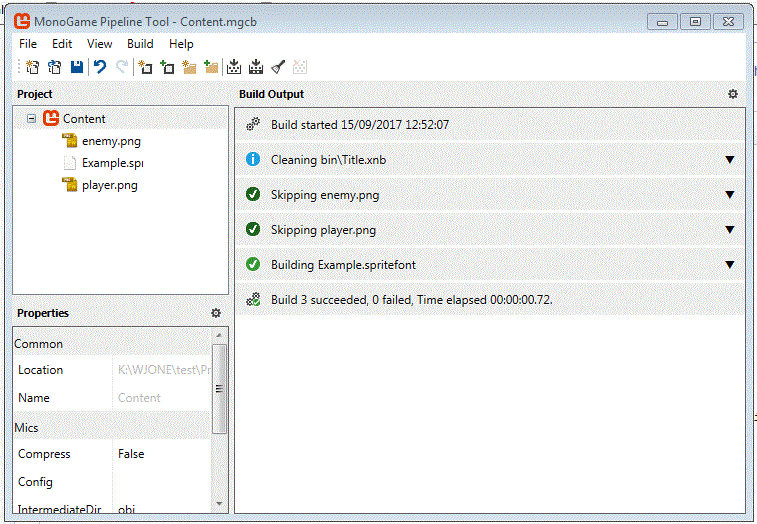Click green check beside Skipping player.png

click(253, 229)
